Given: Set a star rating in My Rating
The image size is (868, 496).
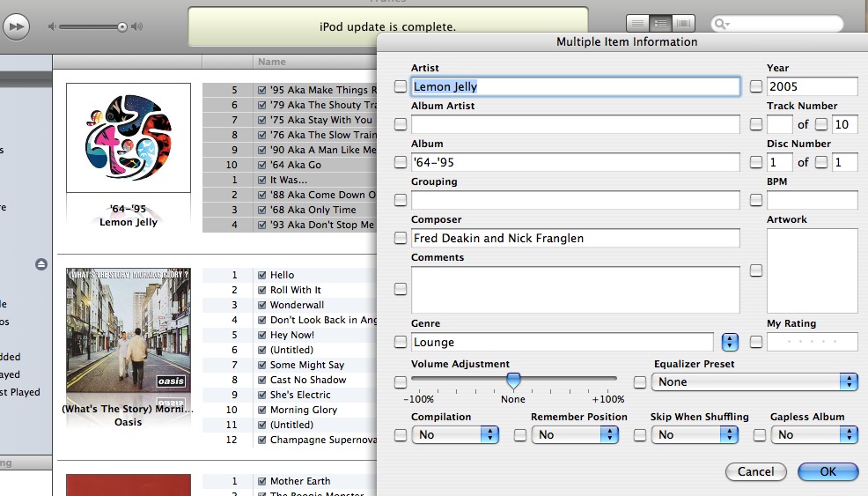Looking at the screenshot, I should (812, 342).
